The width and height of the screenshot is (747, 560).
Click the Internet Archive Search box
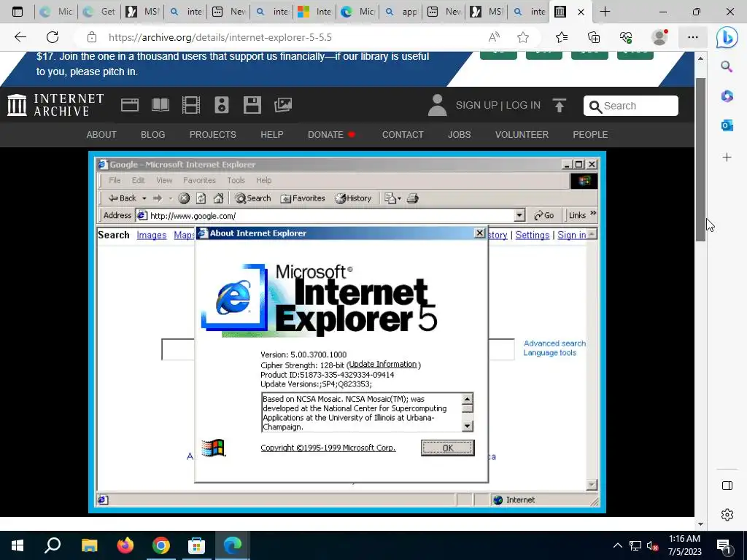(631, 106)
